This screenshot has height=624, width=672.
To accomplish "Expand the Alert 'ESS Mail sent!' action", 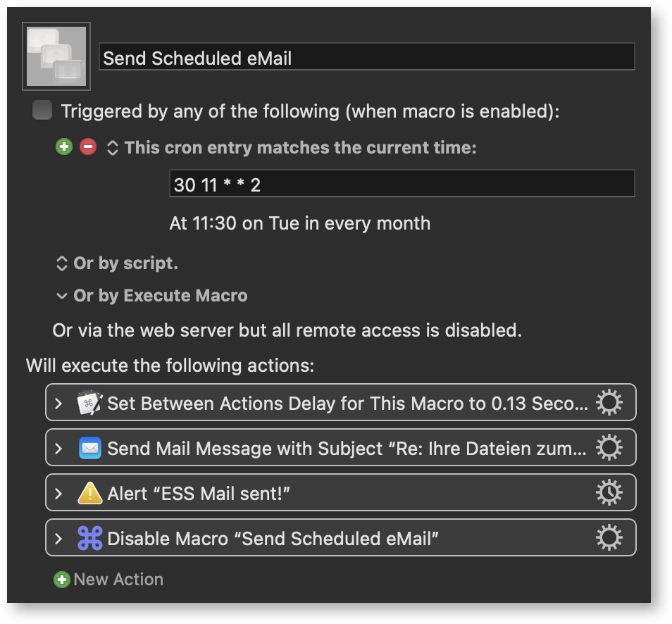I will coord(58,493).
